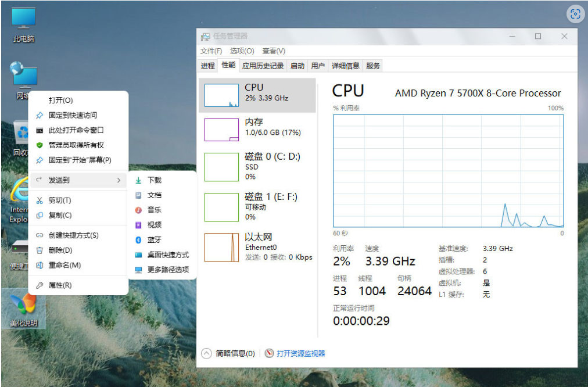Switch to the 详细信息 tab
Screen dimensions: 588x387
[345, 66]
